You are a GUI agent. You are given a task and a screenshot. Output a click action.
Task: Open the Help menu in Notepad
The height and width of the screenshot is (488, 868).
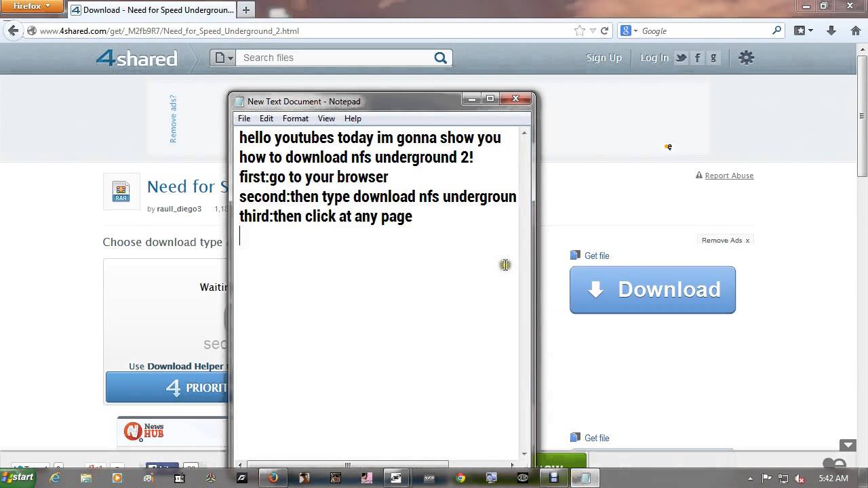(353, 119)
